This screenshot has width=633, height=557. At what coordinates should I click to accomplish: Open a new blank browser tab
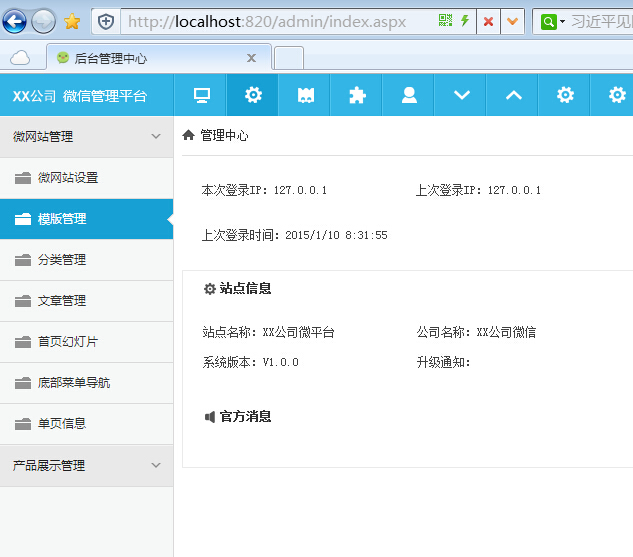[289, 58]
